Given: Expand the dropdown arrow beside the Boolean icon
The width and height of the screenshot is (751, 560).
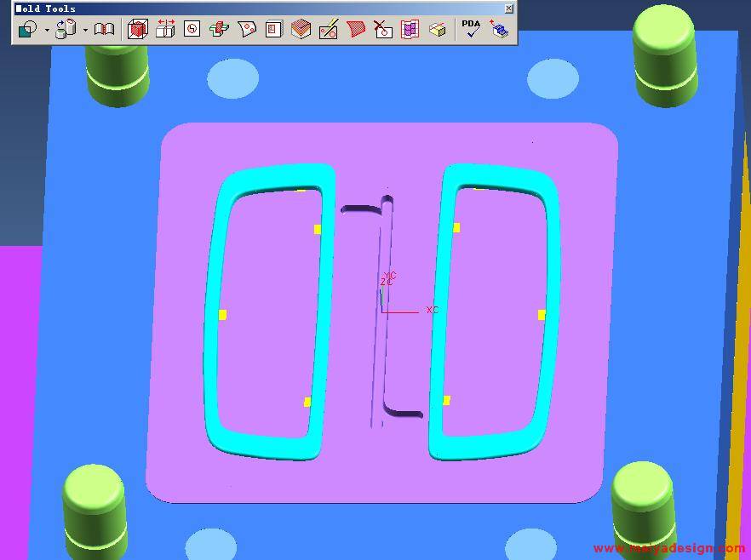Looking at the screenshot, I should click(x=47, y=30).
